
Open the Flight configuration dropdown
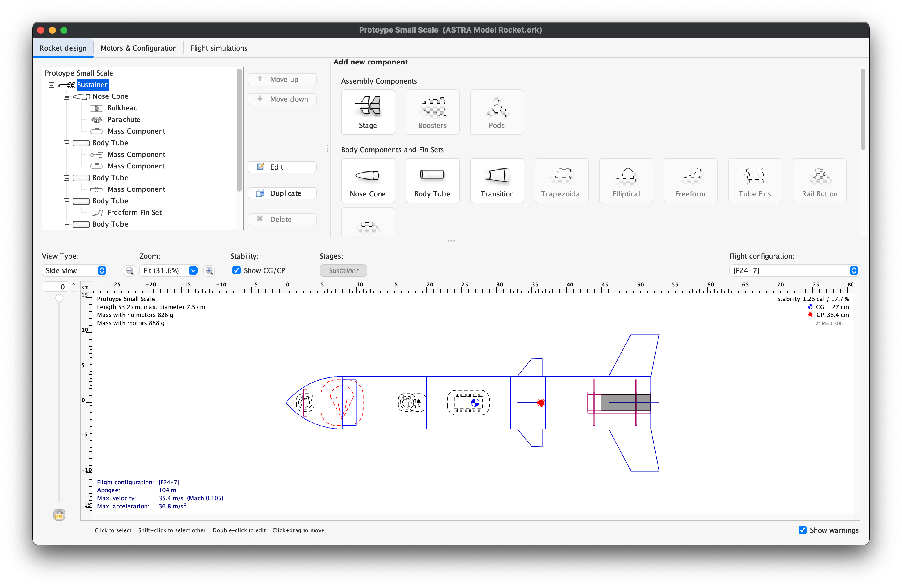pyautogui.click(x=794, y=270)
